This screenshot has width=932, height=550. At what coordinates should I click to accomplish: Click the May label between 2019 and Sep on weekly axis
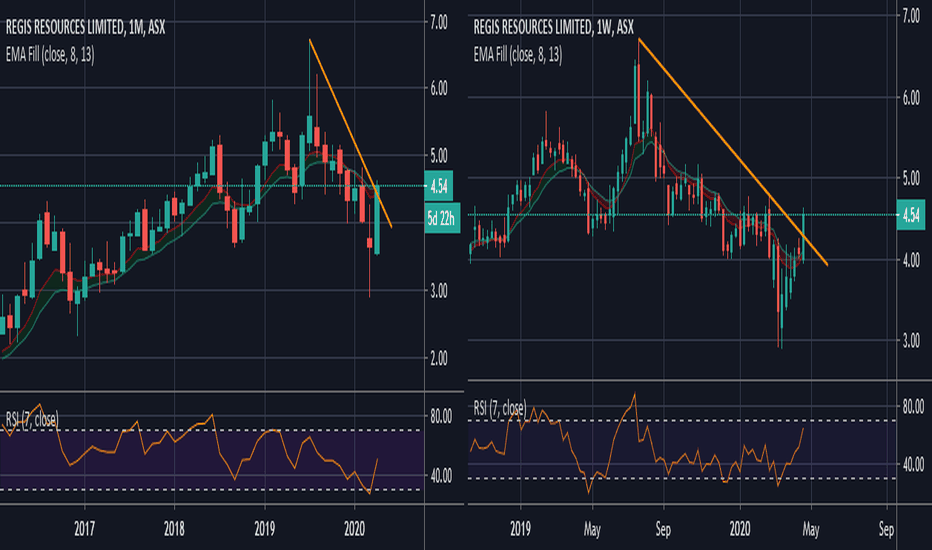[x=592, y=529]
